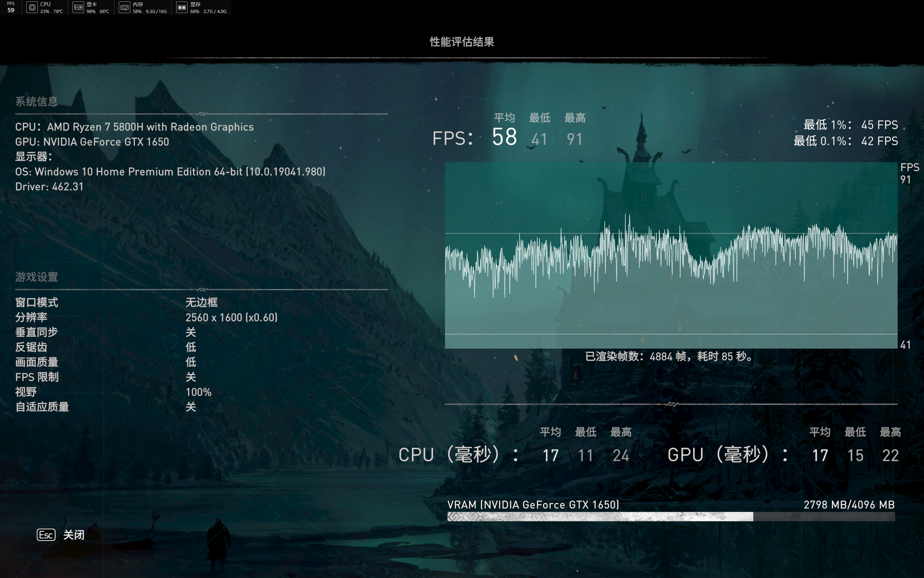Click the Esc key icon
The height and width of the screenshot is (578, 924).
tap(46, 534)
